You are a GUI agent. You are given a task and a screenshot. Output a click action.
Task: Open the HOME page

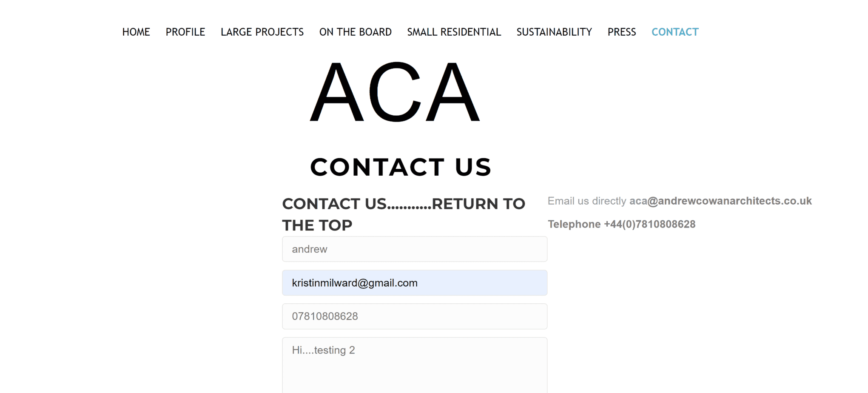click(x=136, y=32)
